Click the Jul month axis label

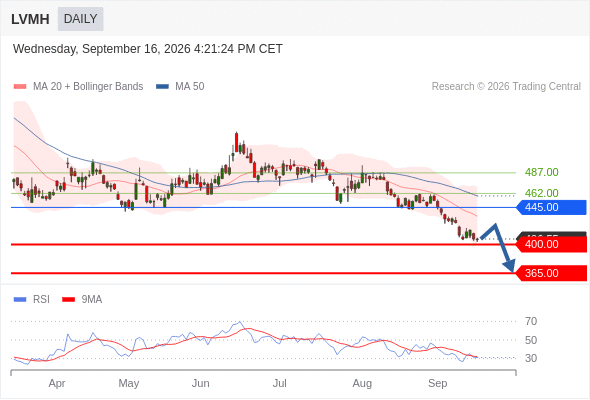click(x=280, y=383)
